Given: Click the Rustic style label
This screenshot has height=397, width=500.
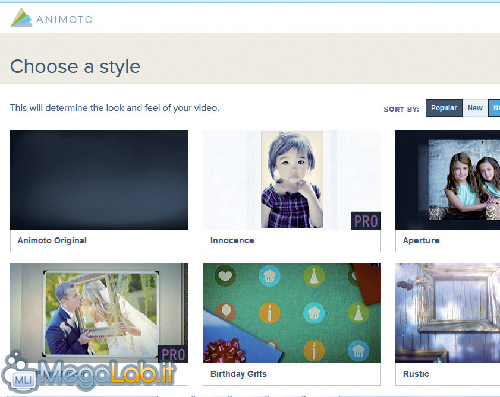Looking at the screenshot, I should pyautogui.click(x=416, y=374).
